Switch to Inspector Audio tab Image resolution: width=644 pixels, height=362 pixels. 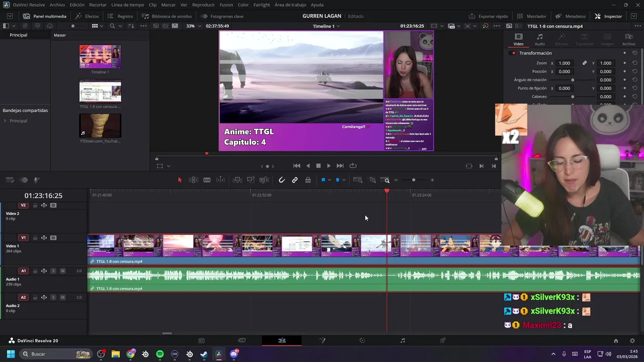tap(539, 39)
